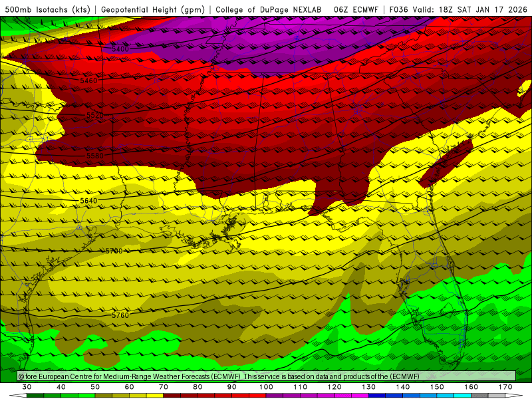This screenshot has width=532, height=399.
Task: Click the 5760 height contour label
Action: (x=120, y=315)
